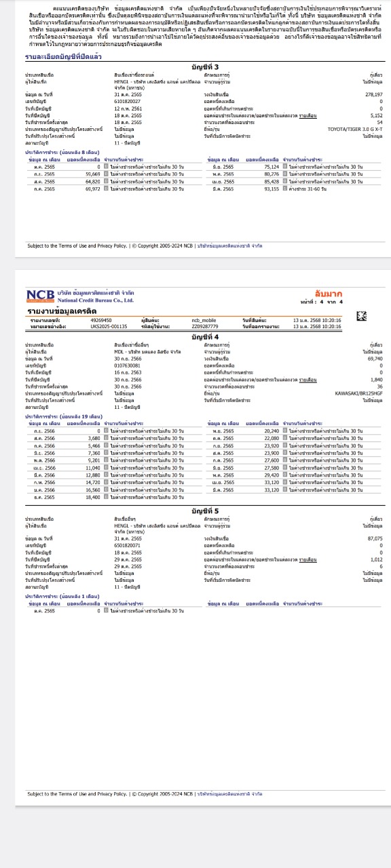Select user code ZZ09287779
The height and width of the screenshot is (868, 391).
(205, 326)
